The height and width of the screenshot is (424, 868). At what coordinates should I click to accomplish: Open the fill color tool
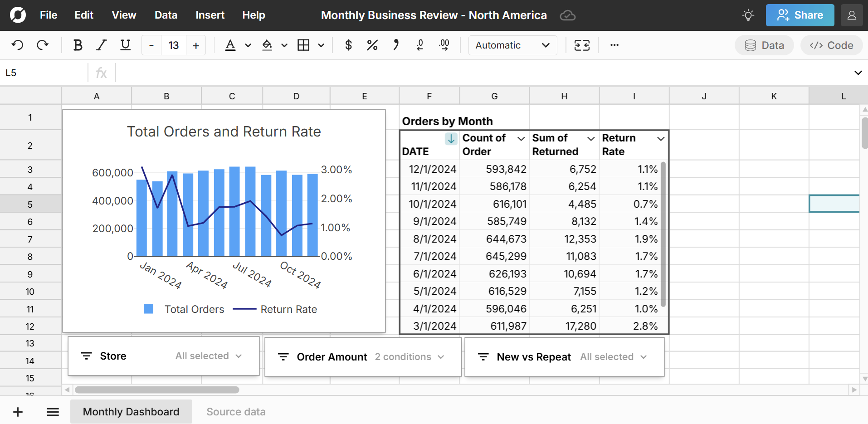(x=267, y=45)
